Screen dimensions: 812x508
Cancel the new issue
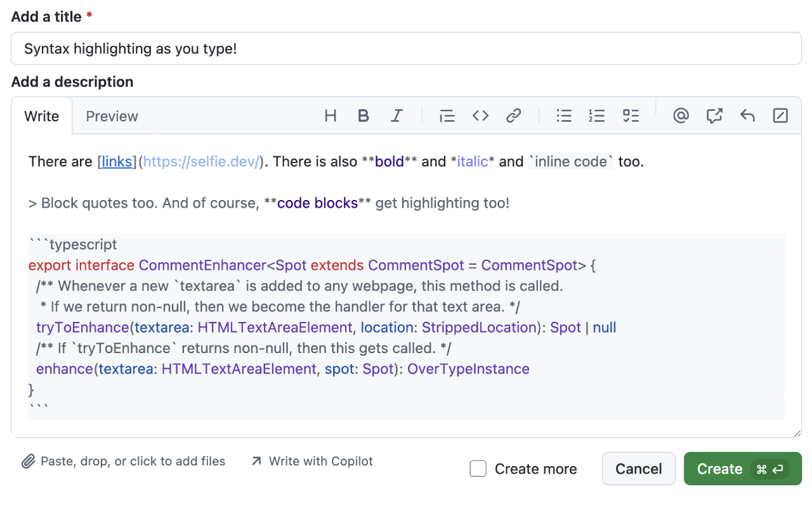point(638,469)
